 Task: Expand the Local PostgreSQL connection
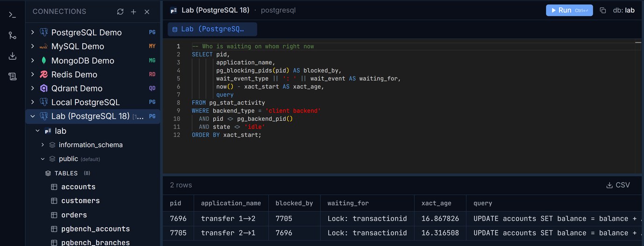pos(32,102)
